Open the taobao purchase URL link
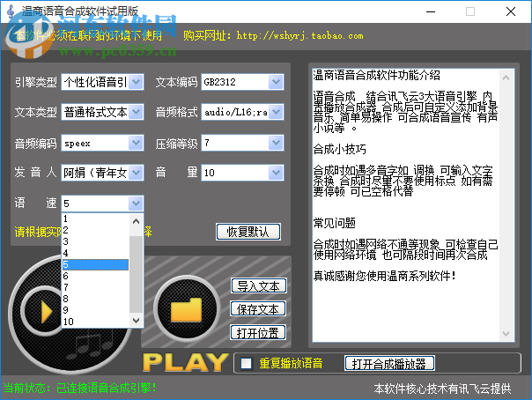The image size is (532, 400). click(x=300, y=35)
